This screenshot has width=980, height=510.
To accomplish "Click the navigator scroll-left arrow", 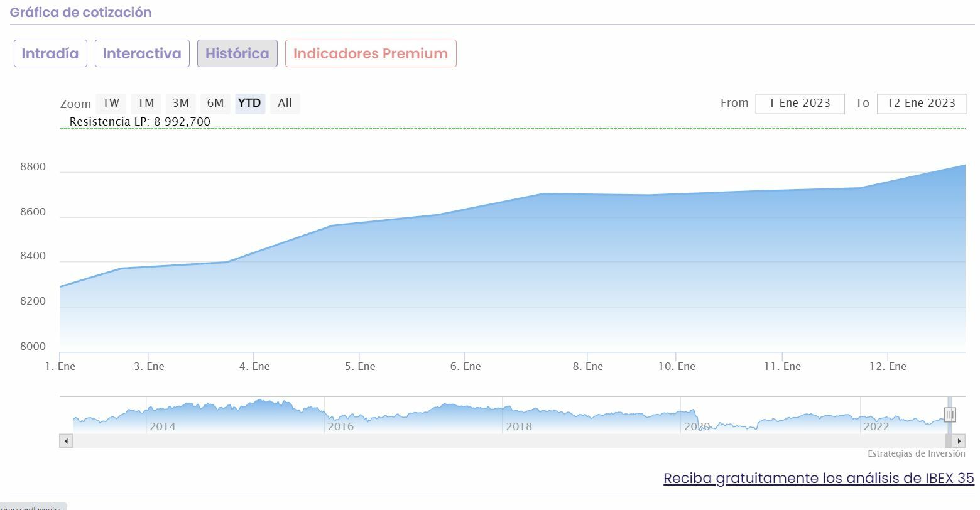I will click(66, 441).
